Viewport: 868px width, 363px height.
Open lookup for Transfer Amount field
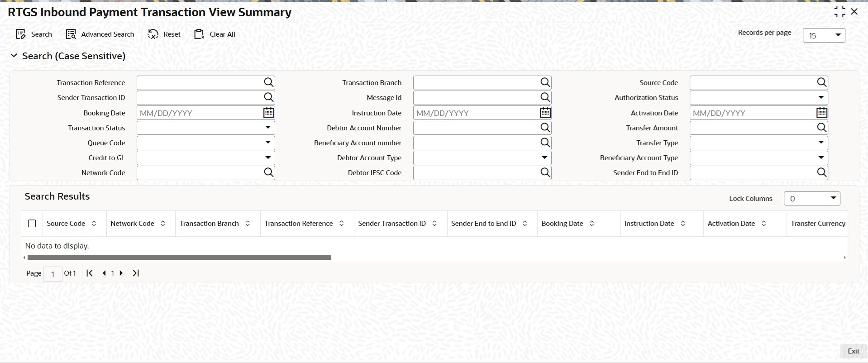pyautogui.click(x=821, y=128)
